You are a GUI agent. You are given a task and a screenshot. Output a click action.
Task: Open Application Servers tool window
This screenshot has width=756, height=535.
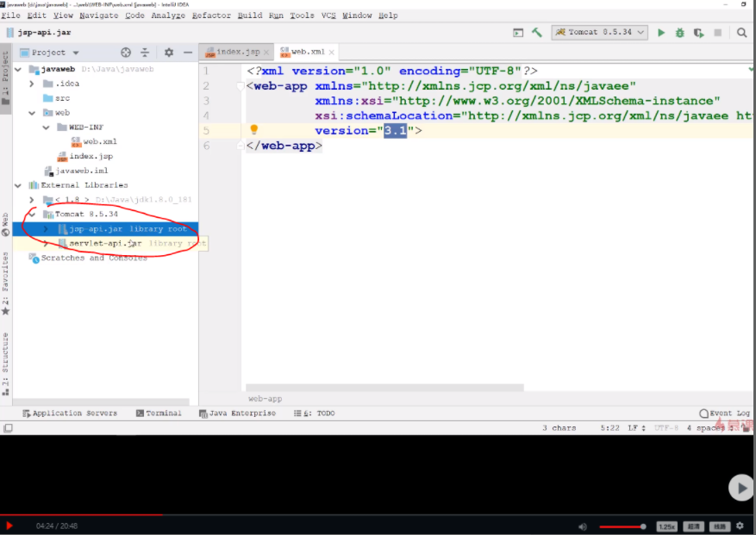coord(70,413)
